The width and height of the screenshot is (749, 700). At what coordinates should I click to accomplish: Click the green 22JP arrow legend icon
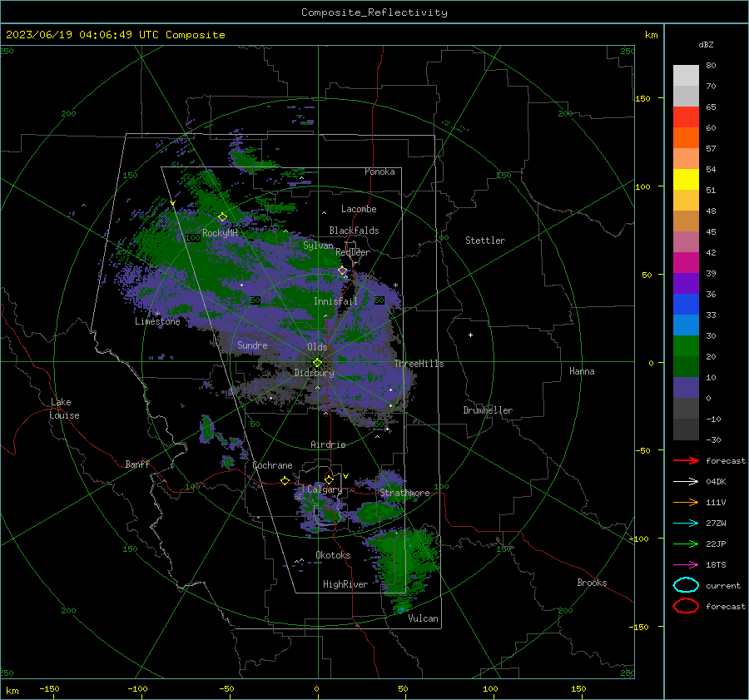pos(686,544)
